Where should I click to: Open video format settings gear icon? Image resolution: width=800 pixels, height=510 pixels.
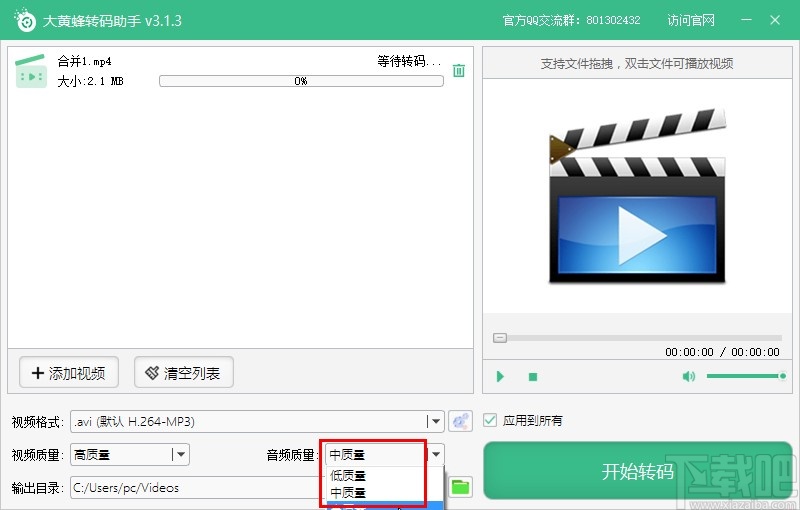pos(460,421)
